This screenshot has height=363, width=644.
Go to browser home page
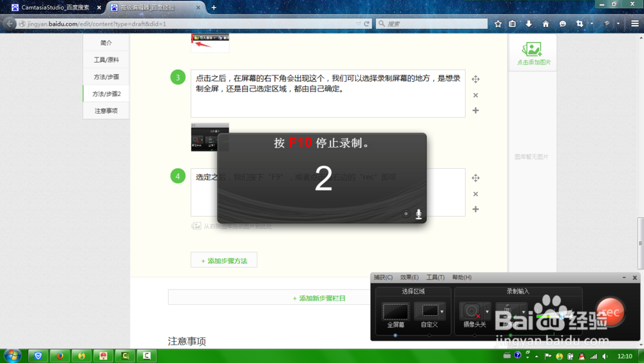pos(545,24)
